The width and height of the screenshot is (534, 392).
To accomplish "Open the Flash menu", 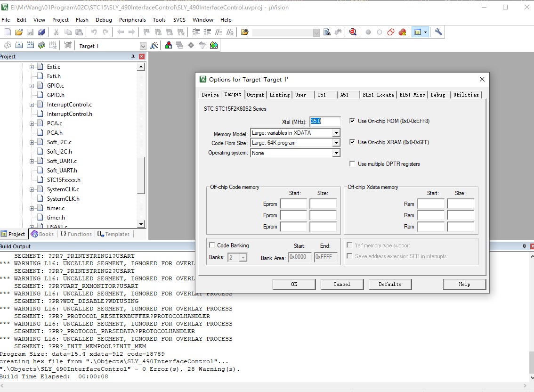I will tap(82, 20).
